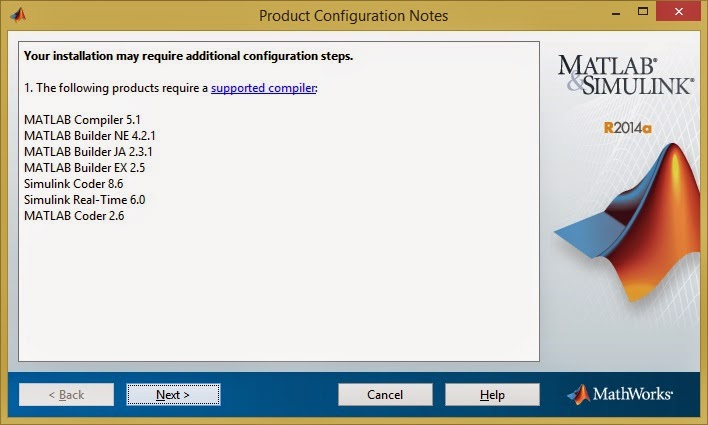The width and height of the screenshot is (708, 425).
Task: Minimize the installer window
Action: 616,13
